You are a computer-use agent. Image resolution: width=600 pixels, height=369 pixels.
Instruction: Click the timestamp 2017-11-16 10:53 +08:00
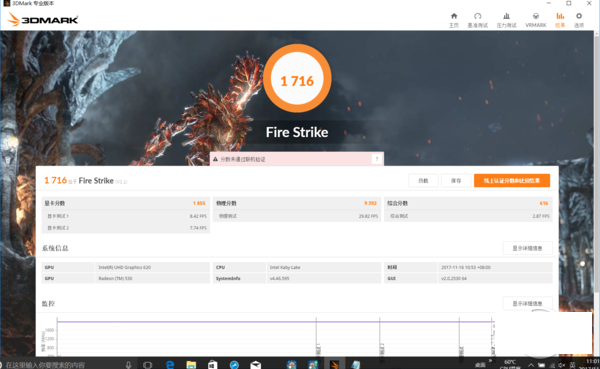466,268
